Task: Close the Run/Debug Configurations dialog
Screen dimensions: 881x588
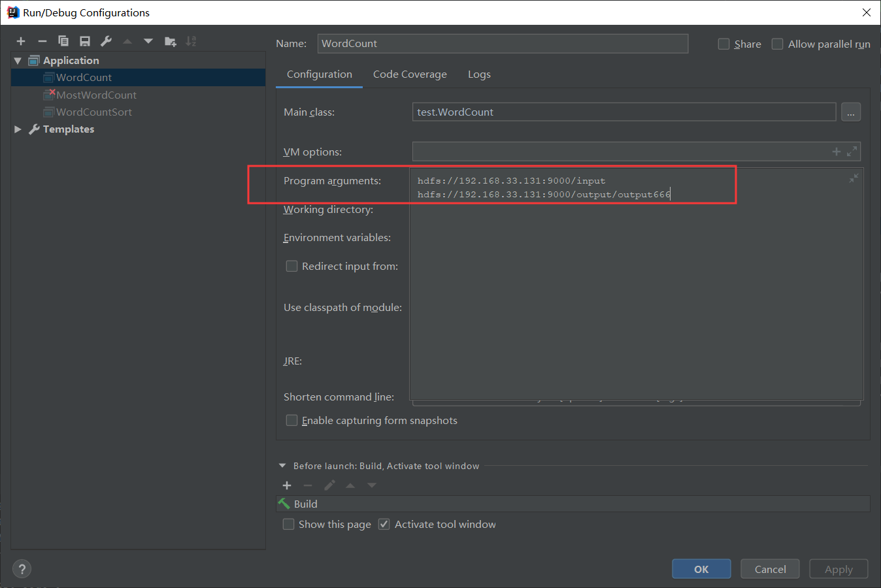Action: coord(866,12)
